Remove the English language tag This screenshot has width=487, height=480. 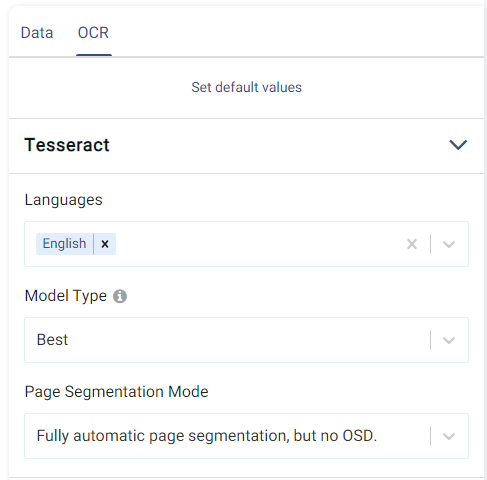point(105,244)
